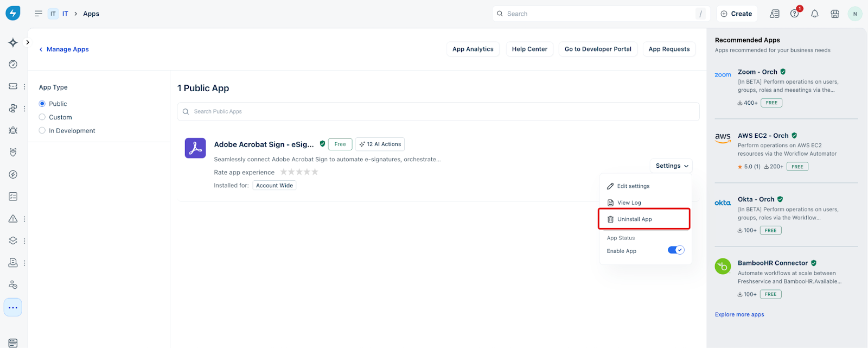Viewport: 868px width, 348px height.
Task: Click the top global Search field
Action: tap(602, 14)
